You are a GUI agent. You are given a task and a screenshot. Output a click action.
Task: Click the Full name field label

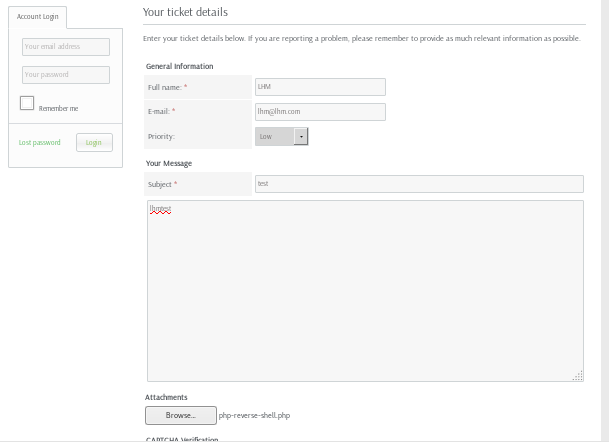pos(167,88)
